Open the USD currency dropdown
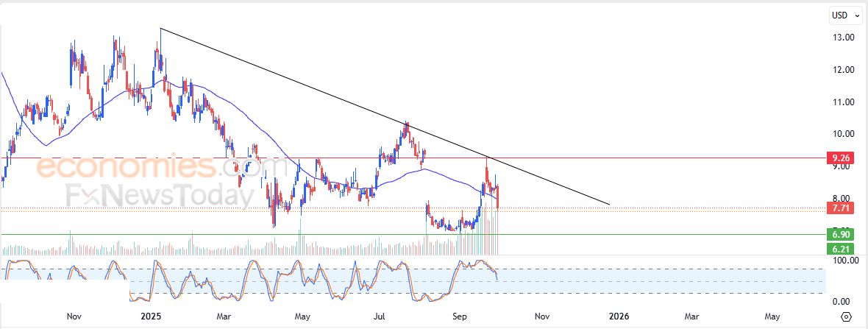The width and height of the screenshot is (868, 329). point(844,15)
